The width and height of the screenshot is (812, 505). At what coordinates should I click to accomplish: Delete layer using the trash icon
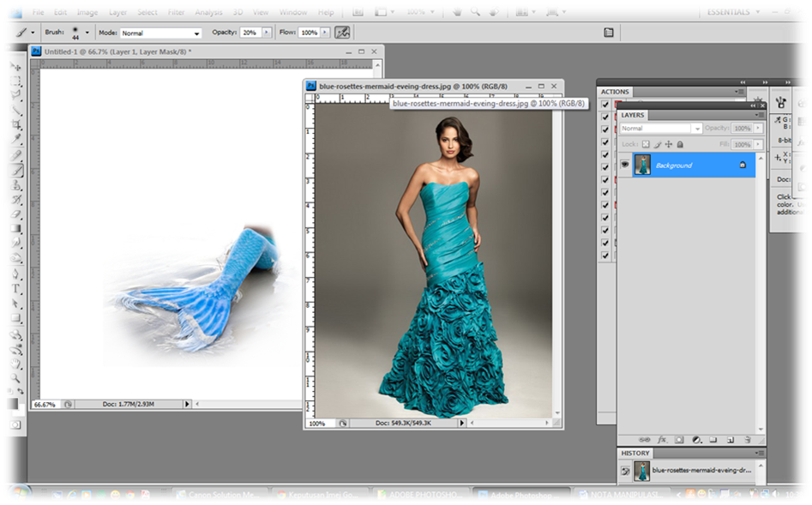pos(747,440)
